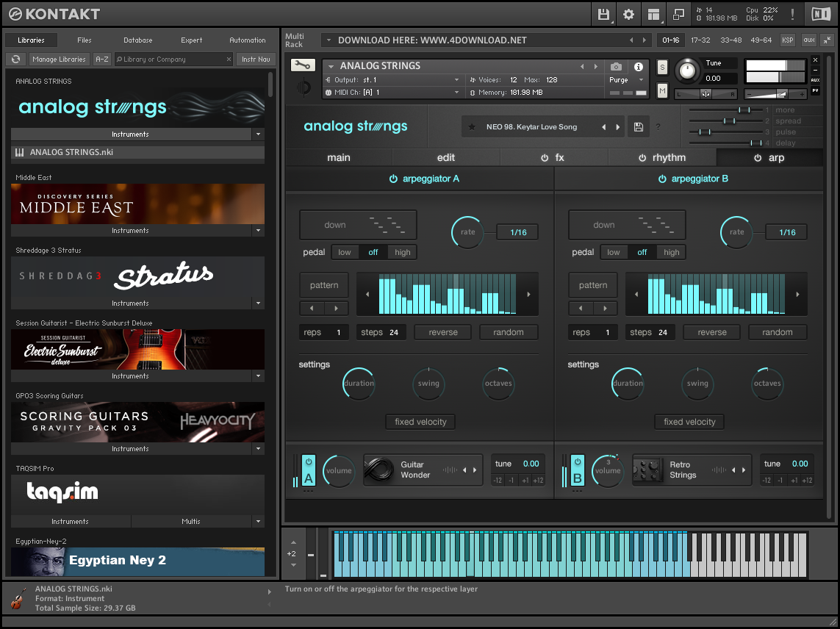Toggle the minimized view icon

pyautogui.click(x=678, y=15)
